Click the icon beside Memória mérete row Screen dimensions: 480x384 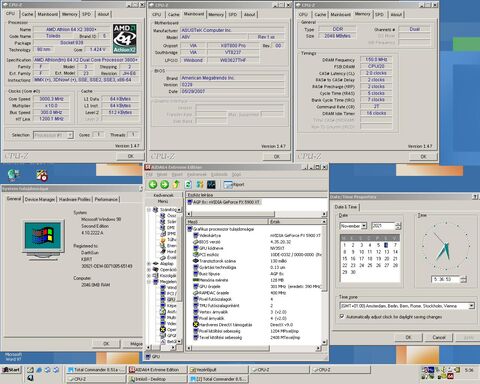pos(196,280)
